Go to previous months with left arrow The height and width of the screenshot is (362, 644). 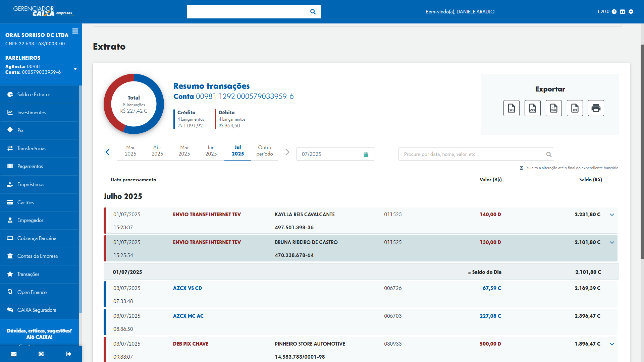[x=108, y=152]
